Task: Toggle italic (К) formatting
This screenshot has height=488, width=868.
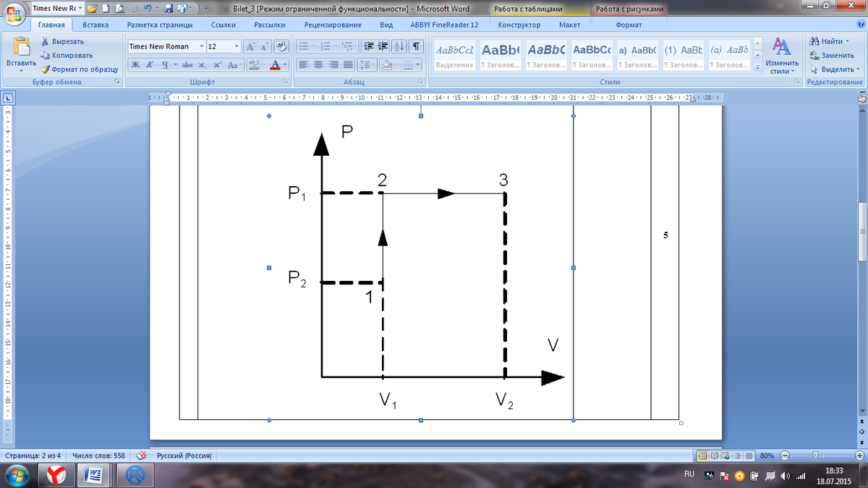Action: click(x=150, y=64)
